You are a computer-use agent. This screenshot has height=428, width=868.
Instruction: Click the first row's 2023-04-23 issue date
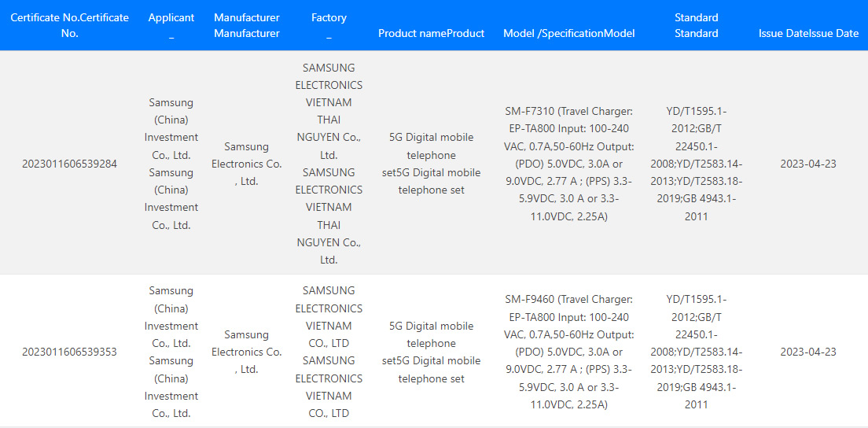pos(808,164)
